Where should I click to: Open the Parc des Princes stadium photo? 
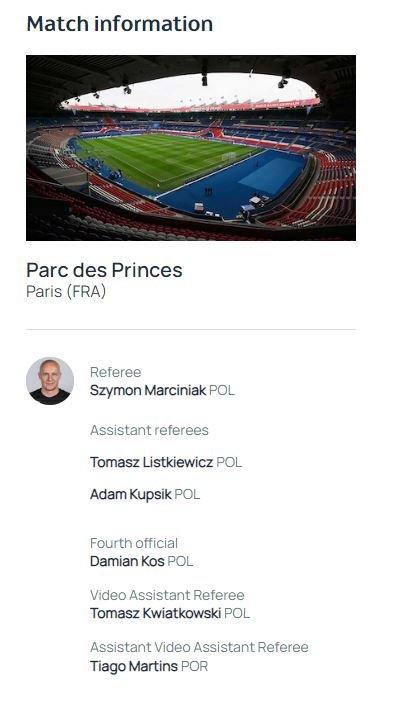pos(191,148)
